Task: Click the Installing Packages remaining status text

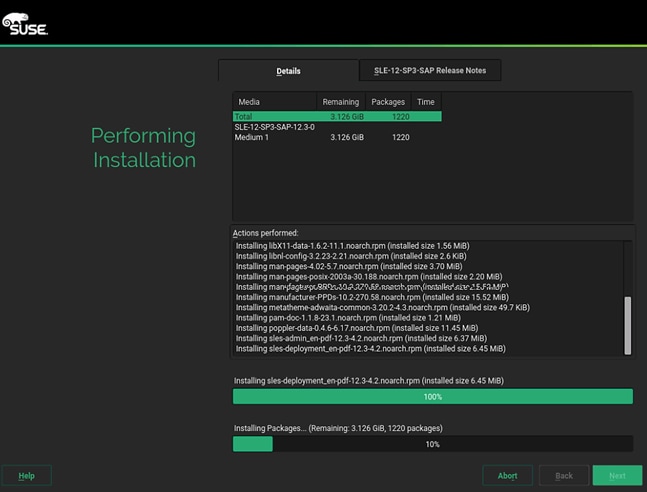Action: pos(338,428)
